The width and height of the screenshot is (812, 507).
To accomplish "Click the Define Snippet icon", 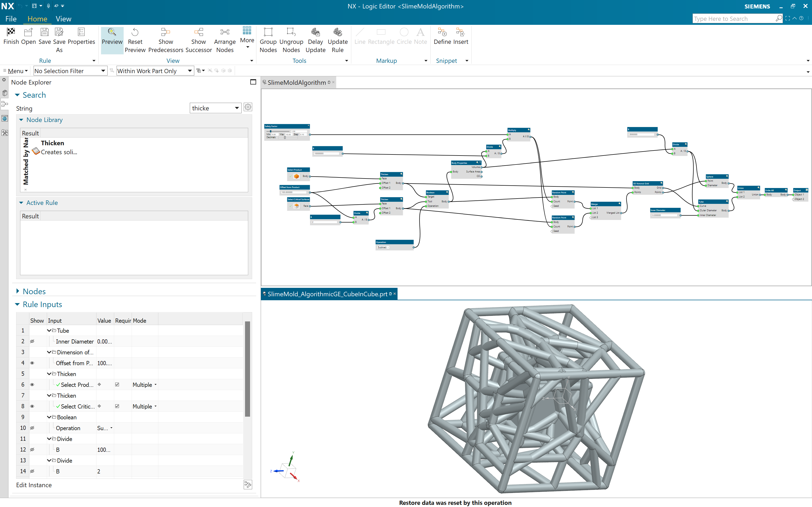I will 442,32.
